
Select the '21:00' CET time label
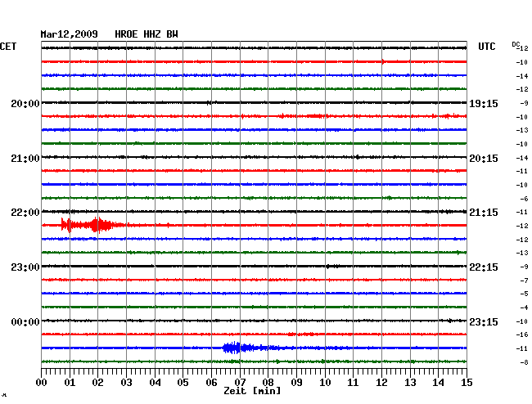pyautogui.click(x=25, y=159)
